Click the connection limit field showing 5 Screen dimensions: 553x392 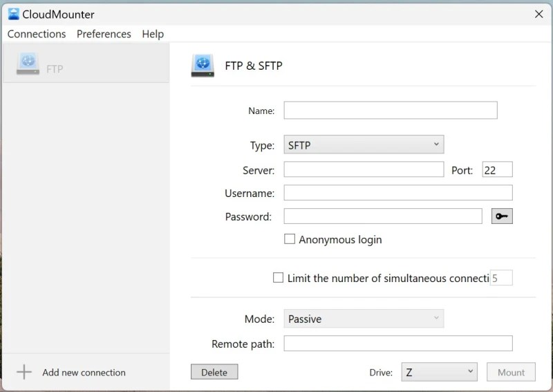coord(500,278)
